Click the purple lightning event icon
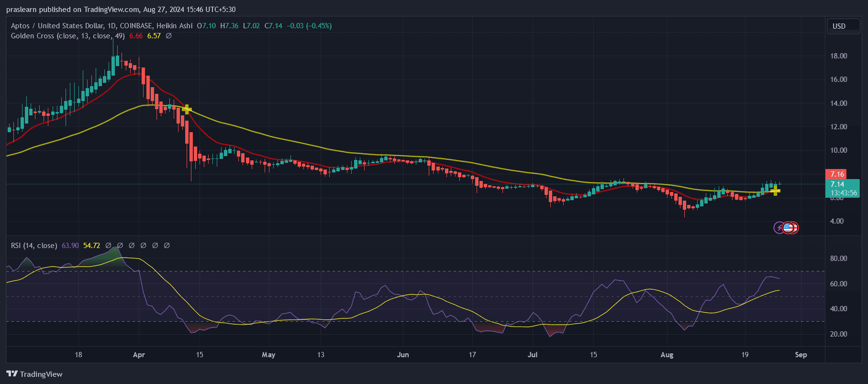 tap(779, 227)
